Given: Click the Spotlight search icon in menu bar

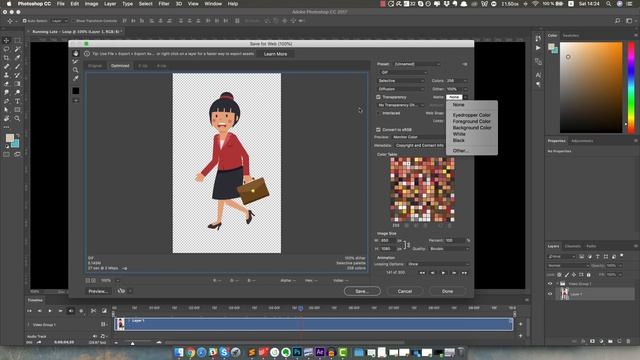Looking at the screenshot, I should tap(609, 4).
